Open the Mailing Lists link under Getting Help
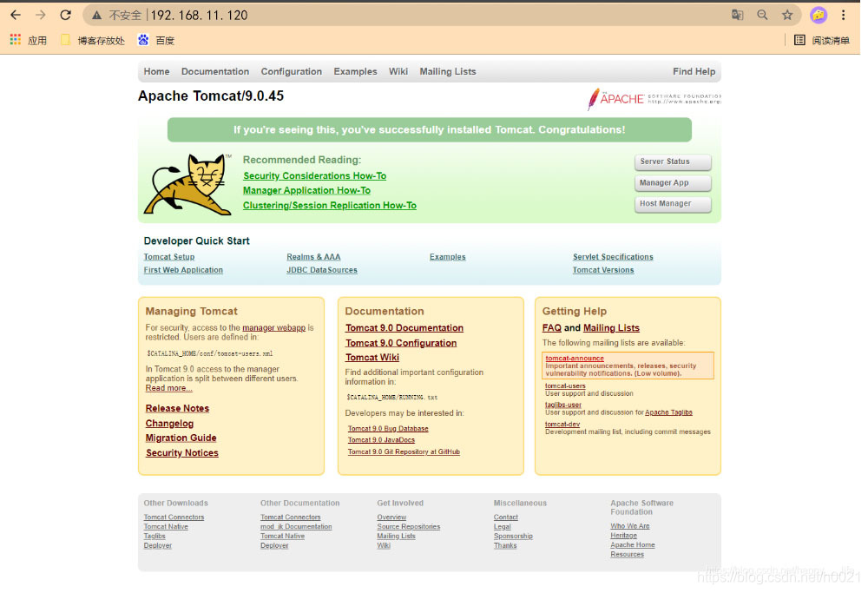Screen dimensions: 868x593 click(x=611, y=328)
